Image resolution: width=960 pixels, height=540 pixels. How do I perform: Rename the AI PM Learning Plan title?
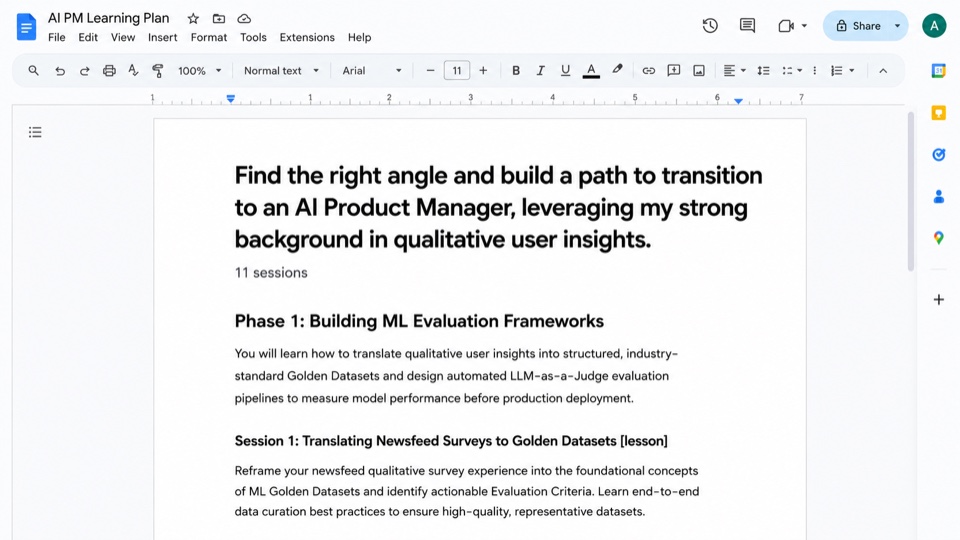pos(108,18)
